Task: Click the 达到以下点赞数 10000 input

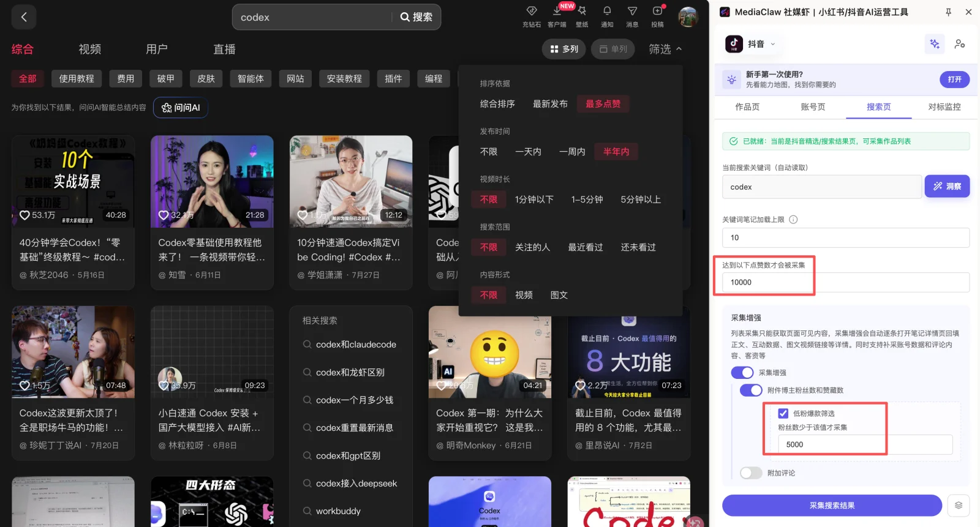Action: point(846,282)
